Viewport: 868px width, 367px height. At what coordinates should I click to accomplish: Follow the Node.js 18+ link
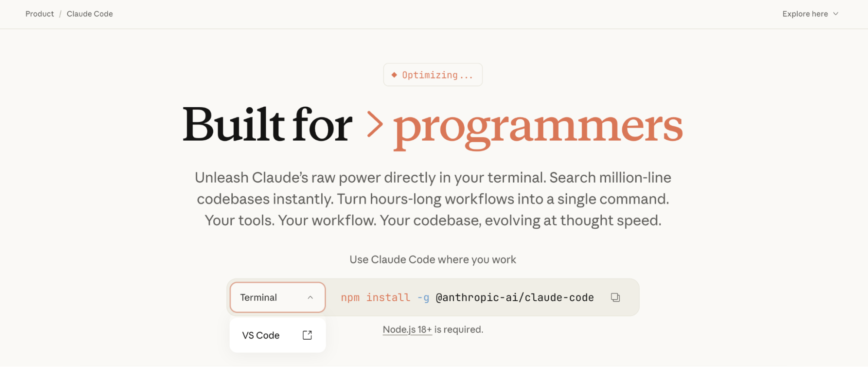407,330
